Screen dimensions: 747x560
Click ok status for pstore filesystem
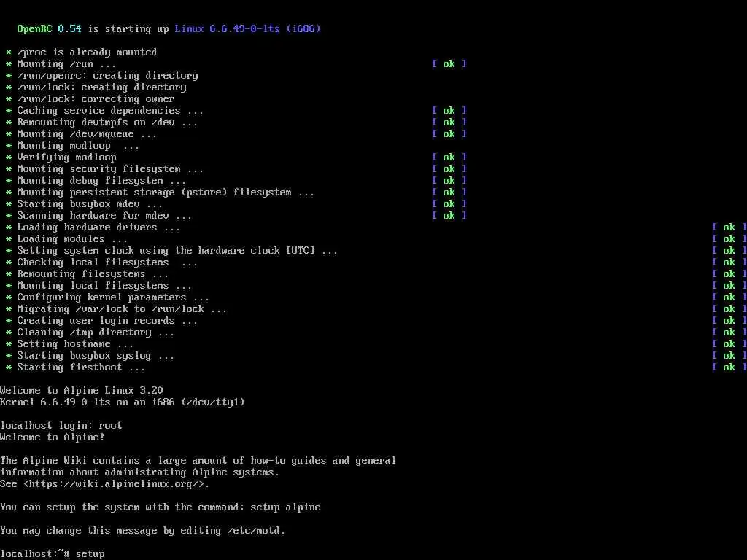[x=449, y=192]
